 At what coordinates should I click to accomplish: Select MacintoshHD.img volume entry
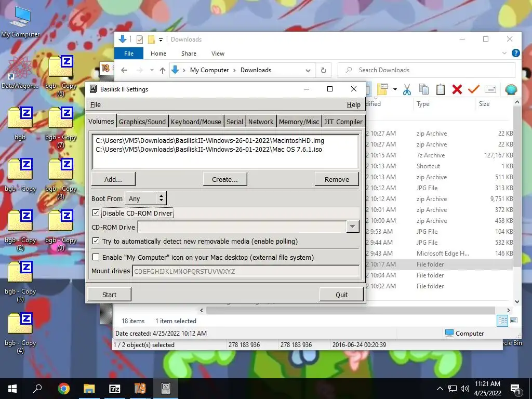tap(210, 140)
